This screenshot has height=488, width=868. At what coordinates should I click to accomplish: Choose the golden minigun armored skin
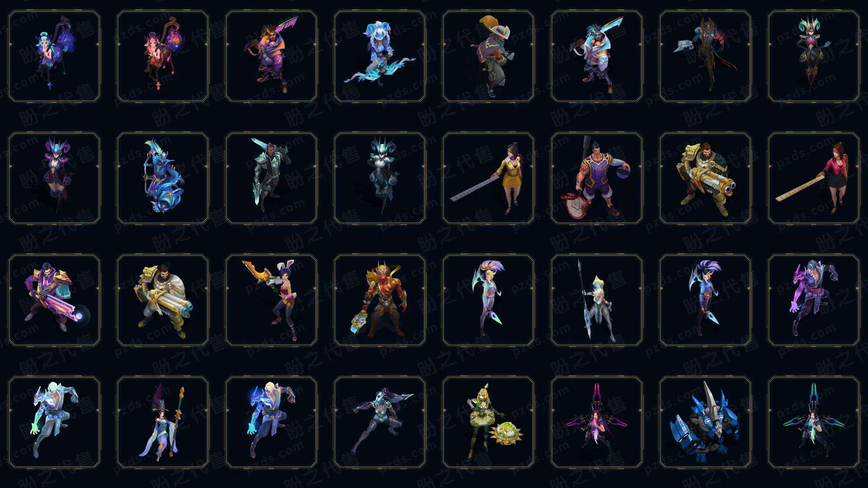pyautogui.click(x=705, y=178)
